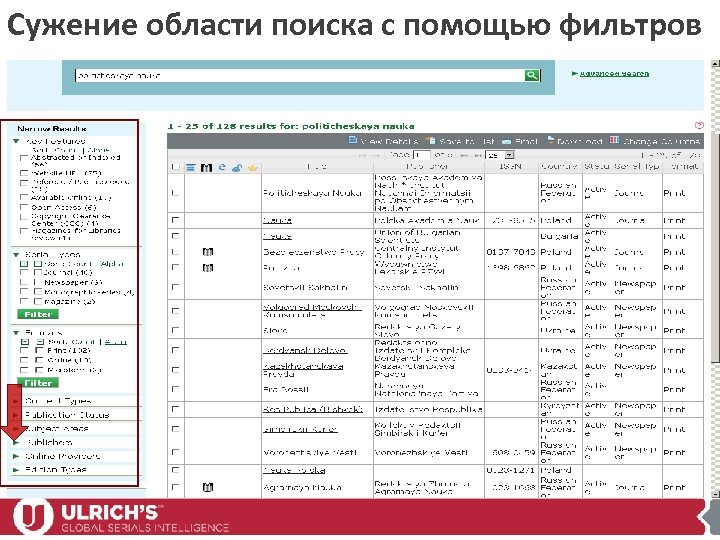Click ISSN cell '0137-7043'
The image size is (720, 540).
(x=511, y=252)
